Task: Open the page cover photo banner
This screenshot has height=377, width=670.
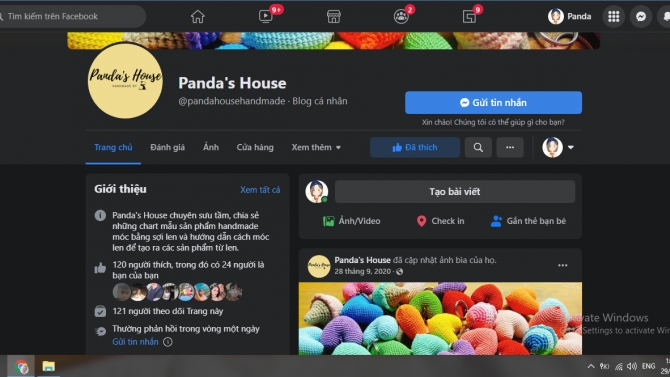Action: pyautogui.click(x=333, y=41)
